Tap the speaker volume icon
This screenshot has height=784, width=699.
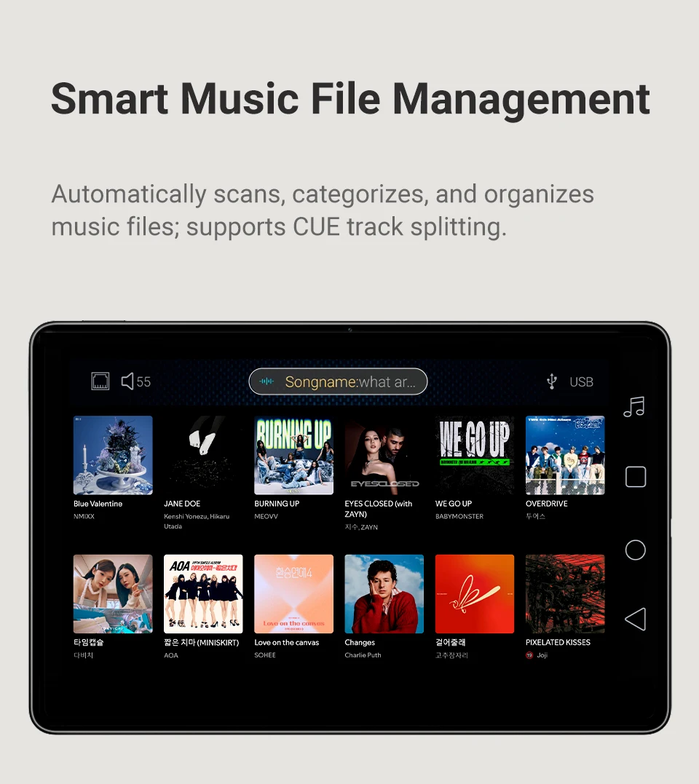click(x=127, y=381)
